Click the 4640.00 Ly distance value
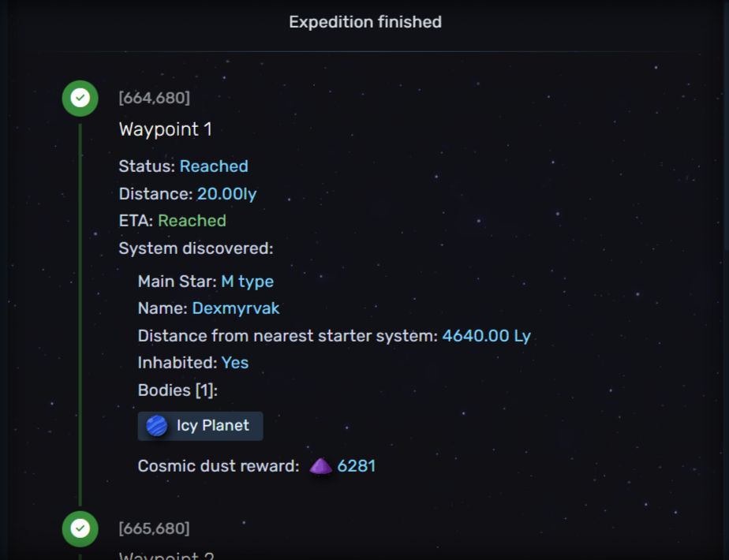729x560 pixels. [x=486, y=336]
